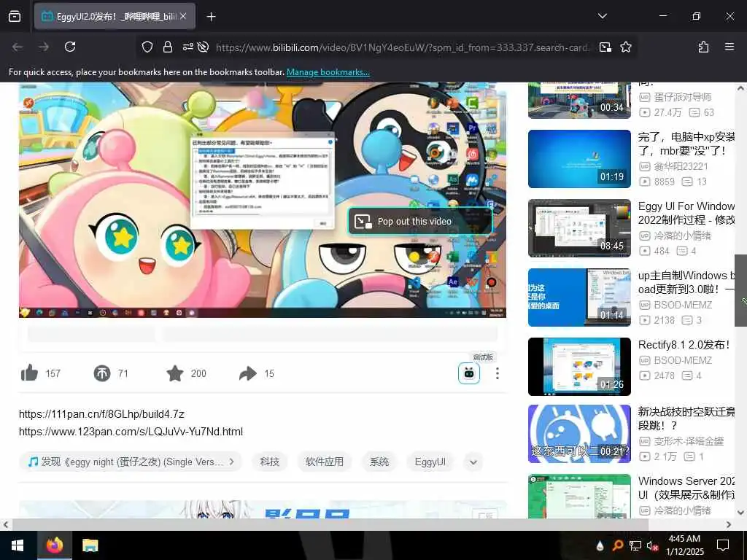
Task: Go forward using the browser forward arrow
Action: point(44,47)
